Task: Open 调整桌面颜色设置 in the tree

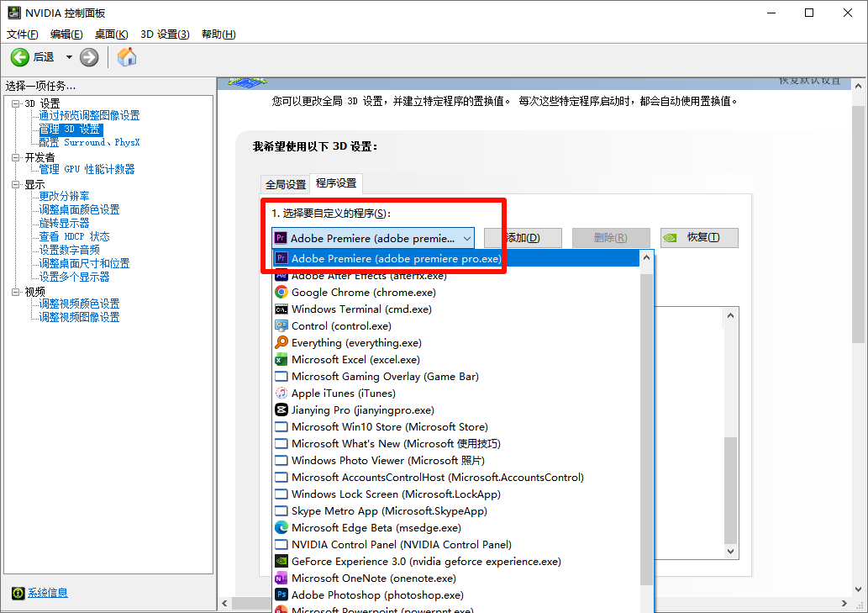Action: [79, 209]
